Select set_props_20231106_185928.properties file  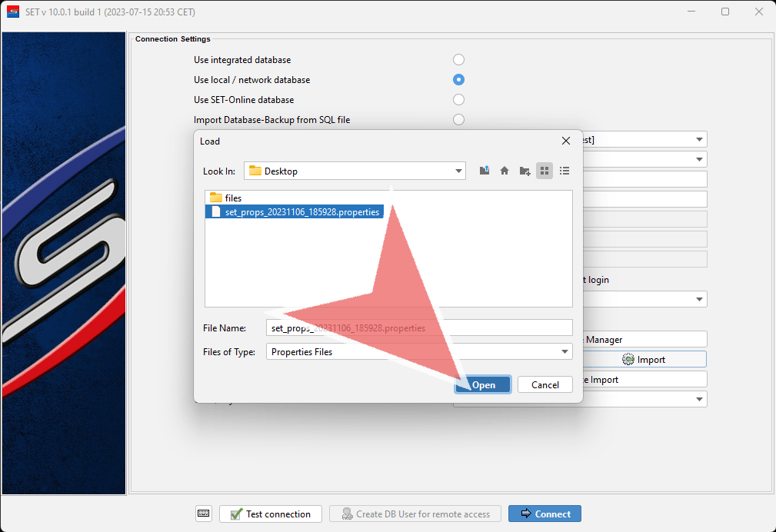301,212
